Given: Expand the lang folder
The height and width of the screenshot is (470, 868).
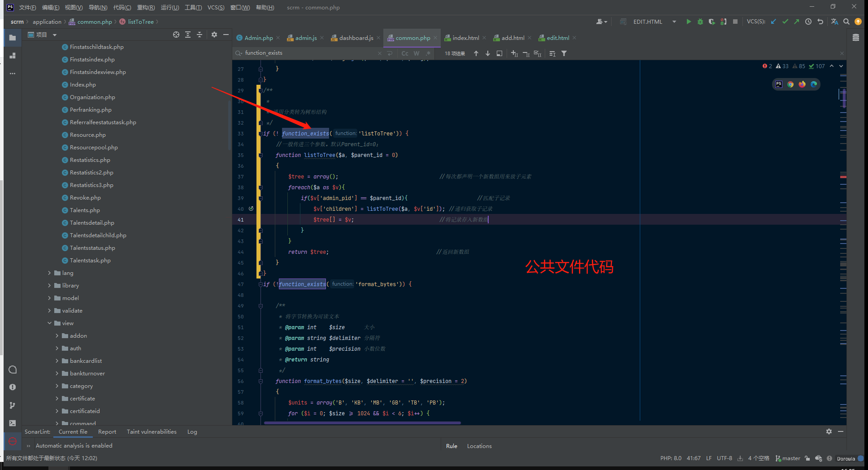Looking at the screenshot, I should pos(49,273).
